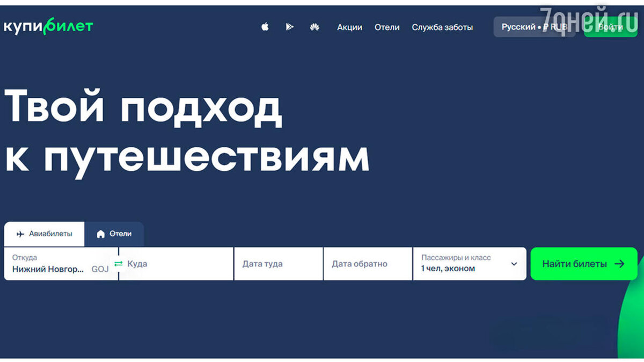This screenshot has height=362, width=644.
Task: Open the Акции menu item
Action: pyautogui.click(x=349, y=27)
